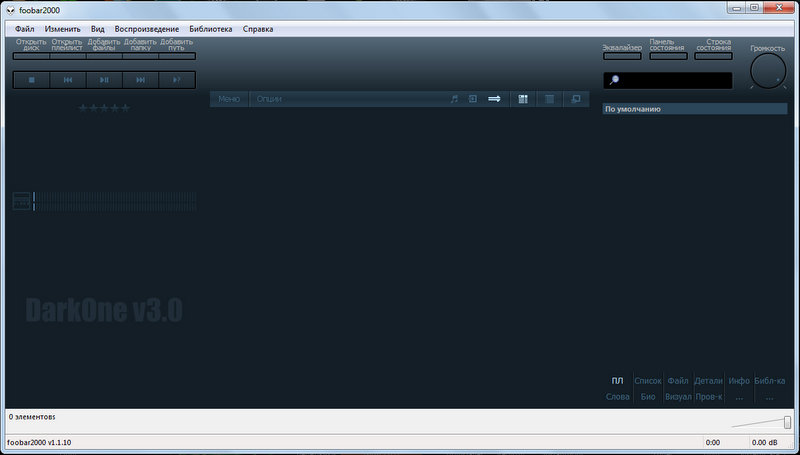800x455 pixels.
Task: Click the music note icon in options bar
Action: pos(454,99)
